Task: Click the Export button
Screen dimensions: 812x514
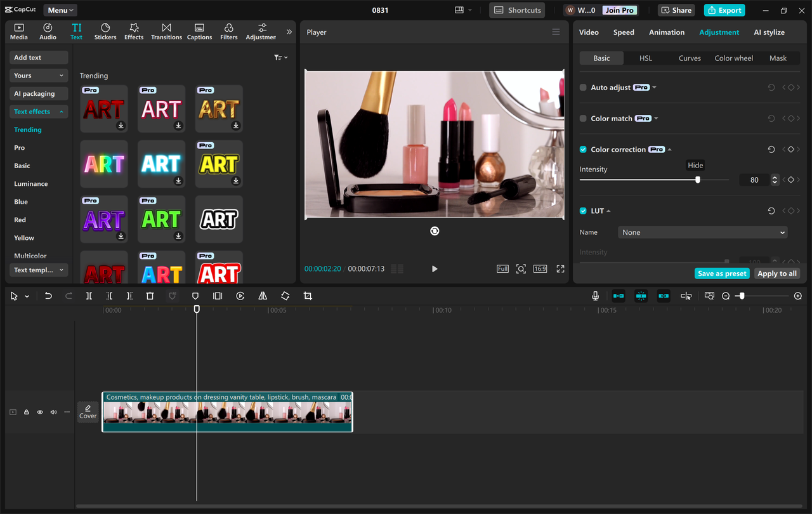Action: tap(724, 10)
